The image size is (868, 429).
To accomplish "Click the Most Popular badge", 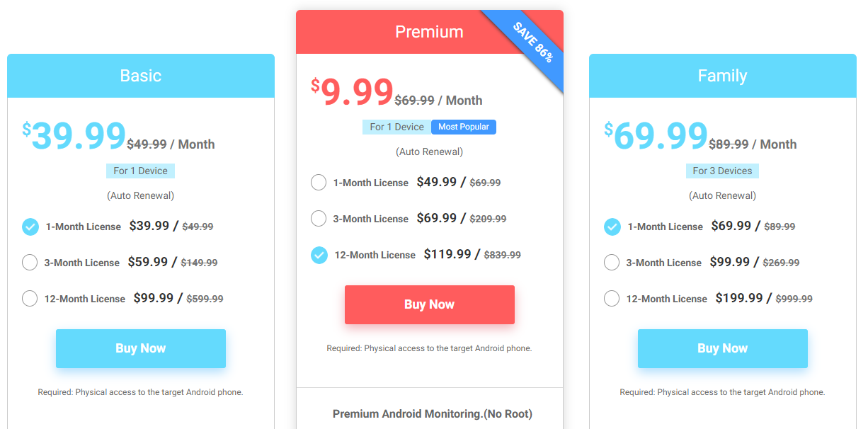I will (x=464, y=127).
